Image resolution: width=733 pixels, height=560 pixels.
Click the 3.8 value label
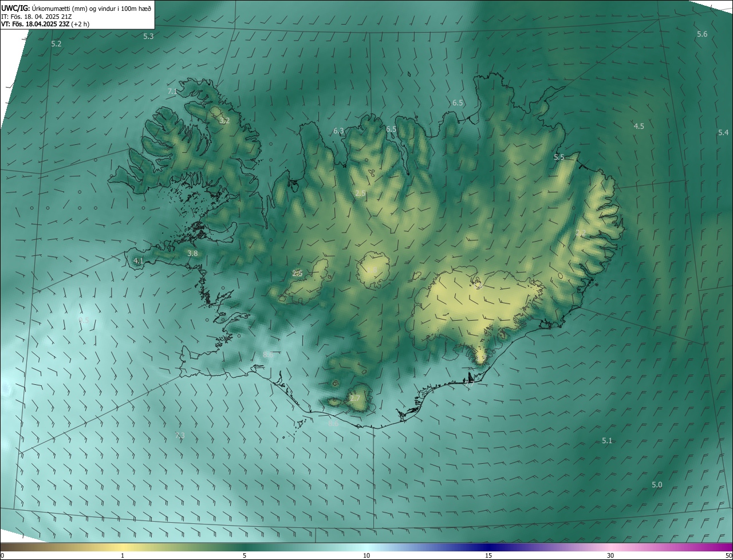[192, 253]
